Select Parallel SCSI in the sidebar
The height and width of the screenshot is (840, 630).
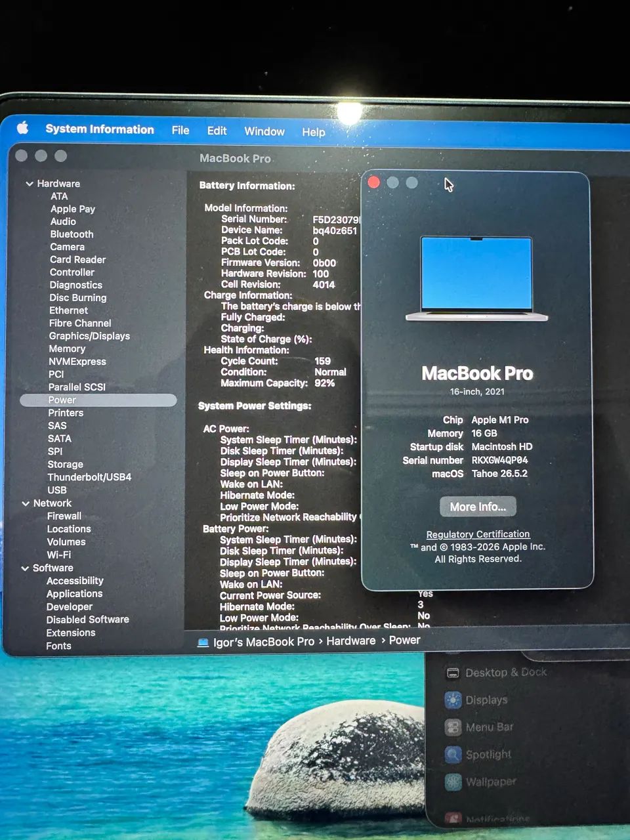click(77, 387)
